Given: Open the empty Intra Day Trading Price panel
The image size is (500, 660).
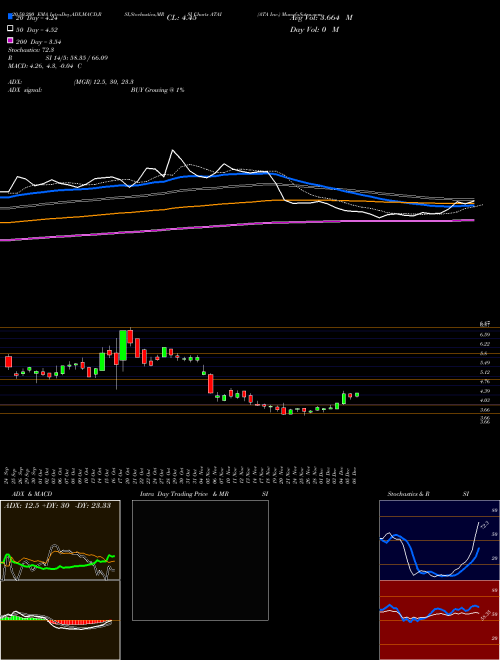Looking at the screenshot, I should coord(200,560).
